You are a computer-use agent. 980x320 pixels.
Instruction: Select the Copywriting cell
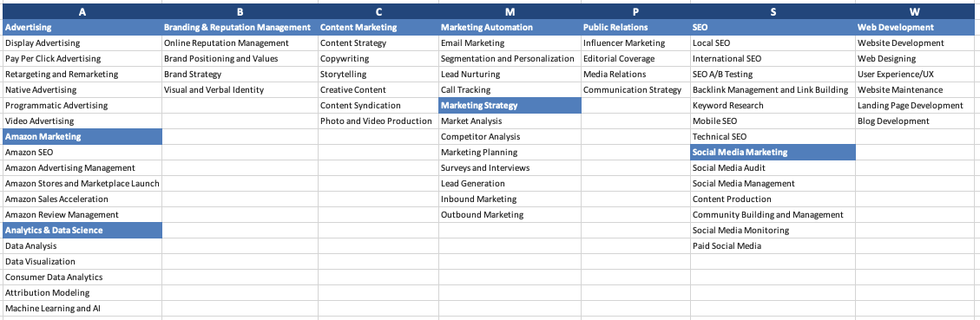tap(378, 59)
